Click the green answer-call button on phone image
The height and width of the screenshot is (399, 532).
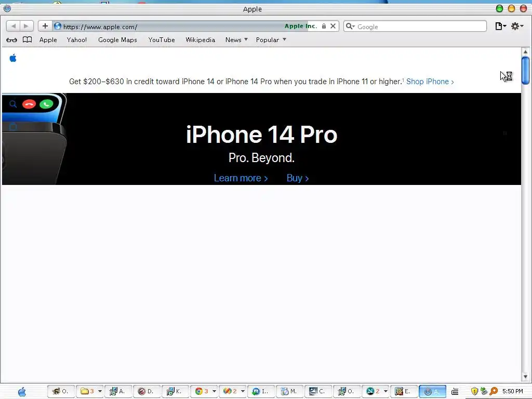[46, 104]
